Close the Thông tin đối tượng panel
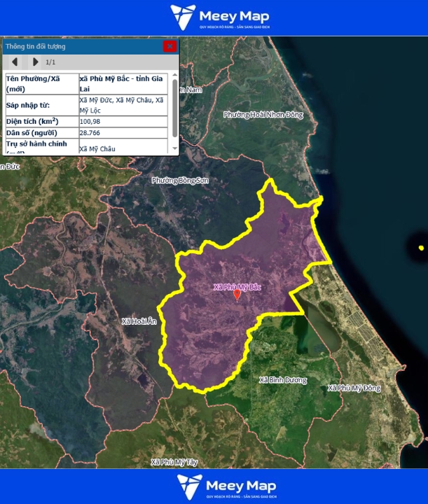The width and height of the screenshot is (428, 504). click(170, 46)
